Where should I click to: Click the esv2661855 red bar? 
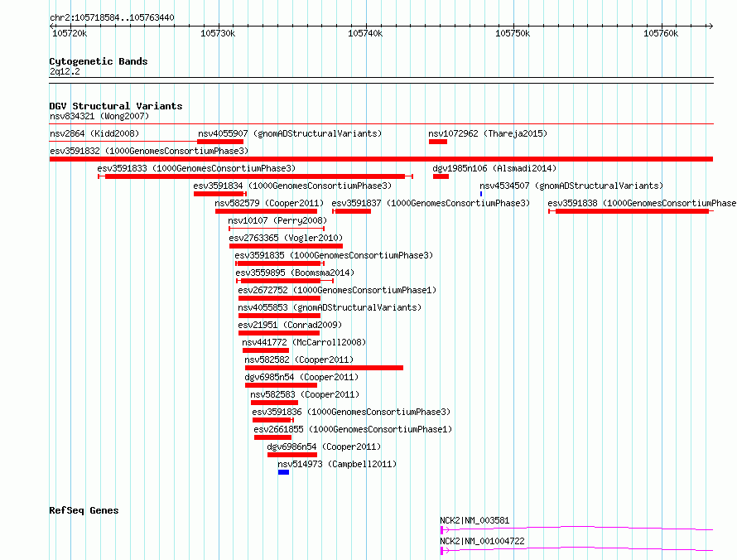point(272,437)
